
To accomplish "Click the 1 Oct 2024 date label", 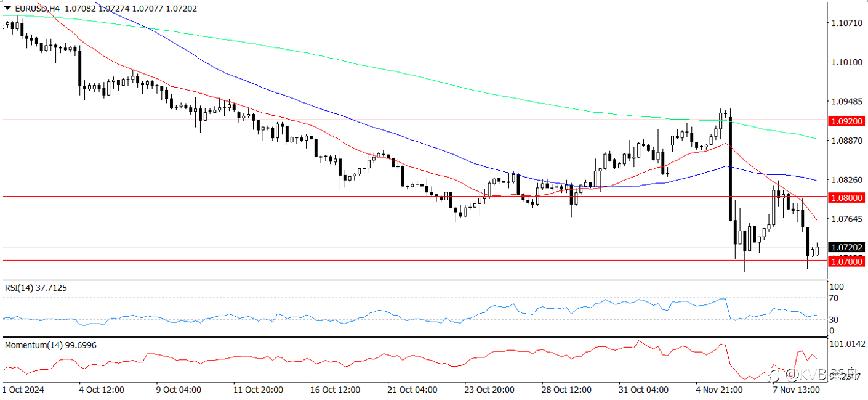I will coord(24,390).
